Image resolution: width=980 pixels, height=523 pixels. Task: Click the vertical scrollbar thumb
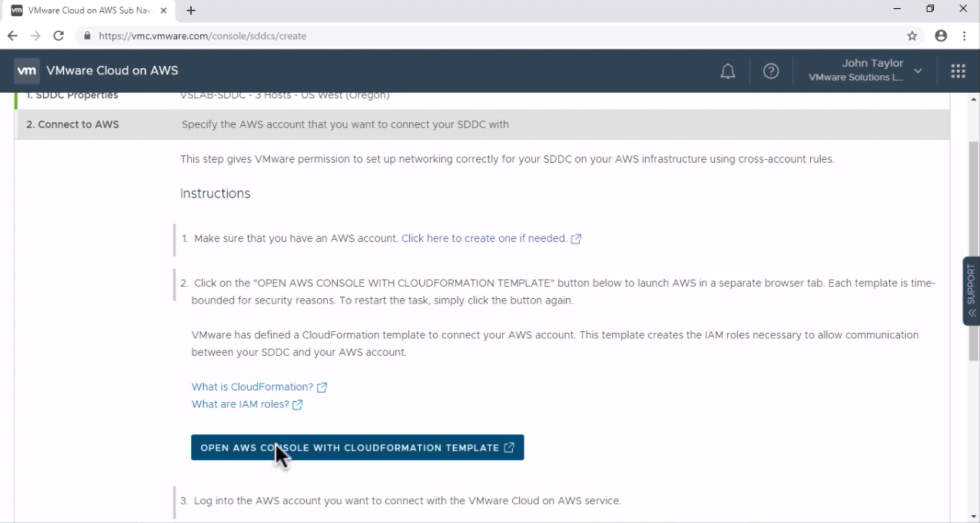974,252
